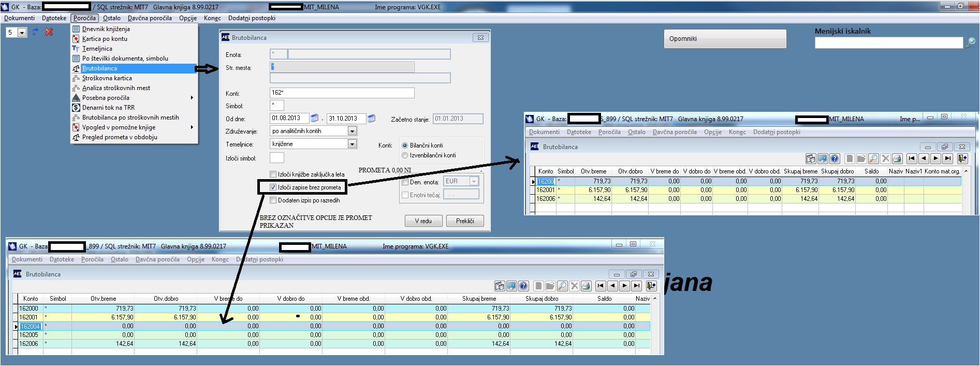Uncheck Izloči zapise brez prometa checkbox
The height and width of the screenshot is (366, 980).
pyautogui.click(x=273, y=187)
